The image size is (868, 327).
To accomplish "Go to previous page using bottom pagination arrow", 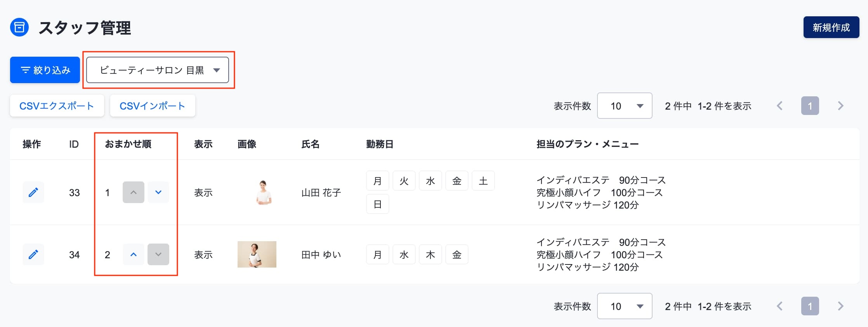I will coord(779,306).
